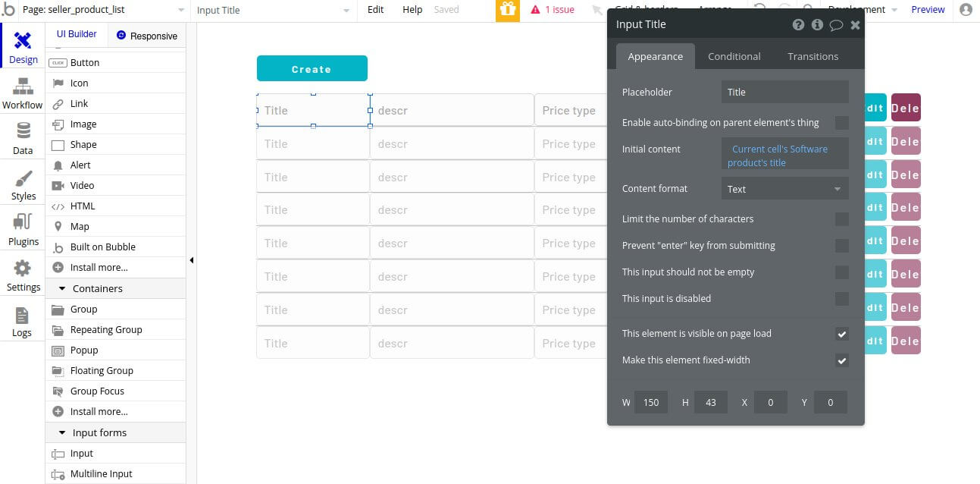This screenshot has width=980, height=484.
Task: Enable auto-binding on parent element's thing
Action: click(841, 123)
